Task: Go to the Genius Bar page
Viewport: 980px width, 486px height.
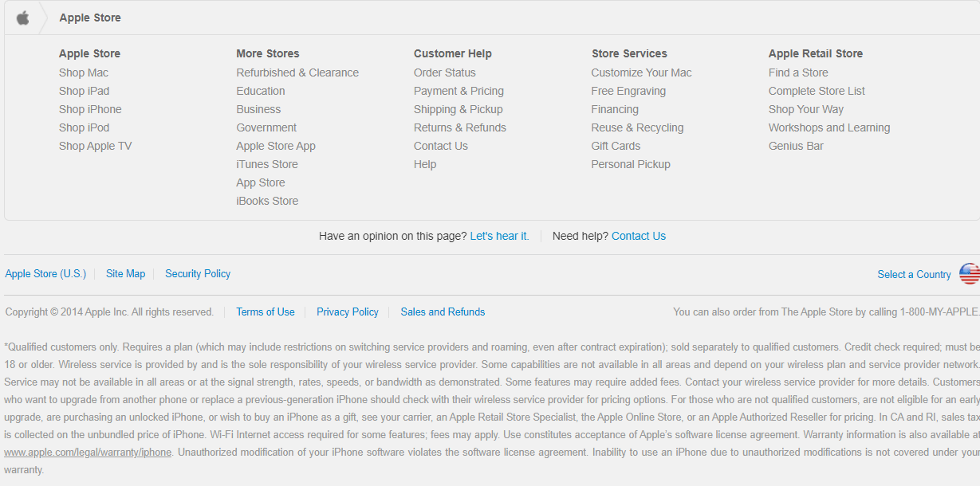Action: [796, 146]
